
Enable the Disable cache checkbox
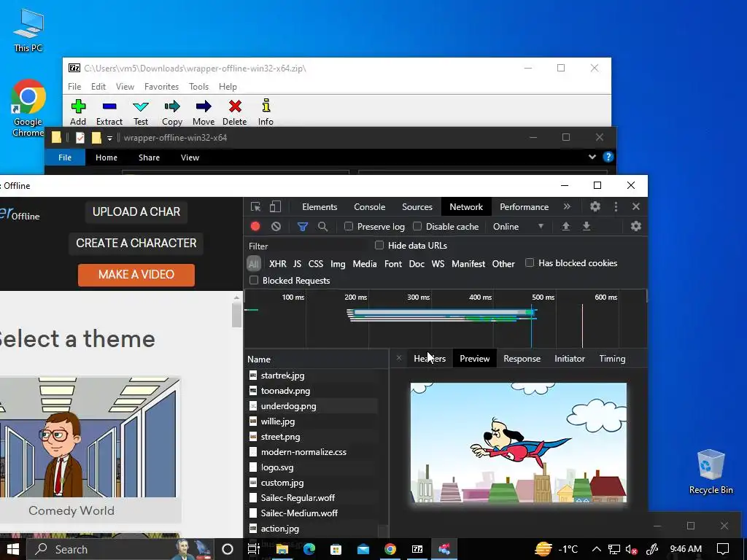(417, 226)
